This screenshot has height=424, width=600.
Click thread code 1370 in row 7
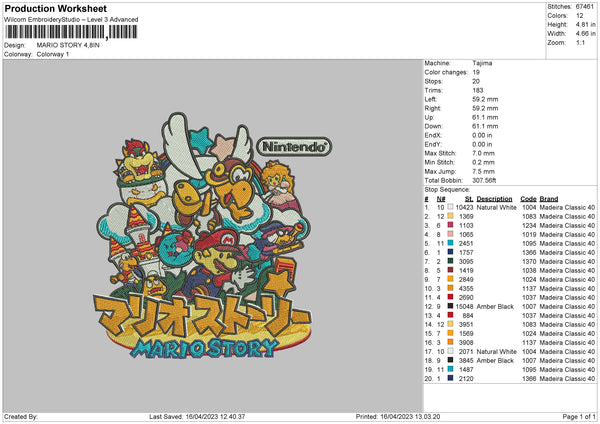(529, 261)
